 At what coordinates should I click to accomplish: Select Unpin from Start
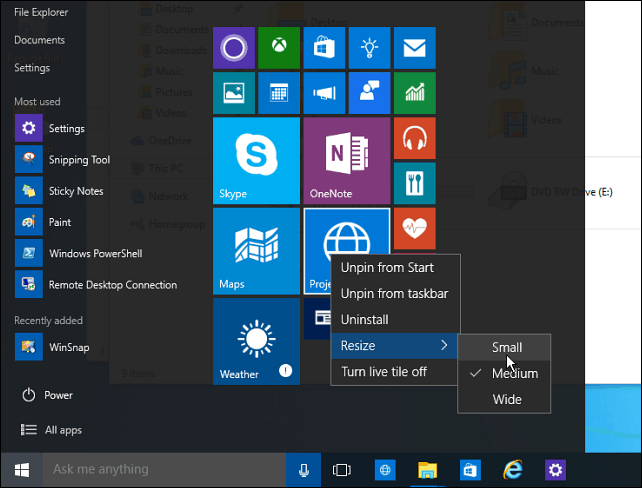395,268
